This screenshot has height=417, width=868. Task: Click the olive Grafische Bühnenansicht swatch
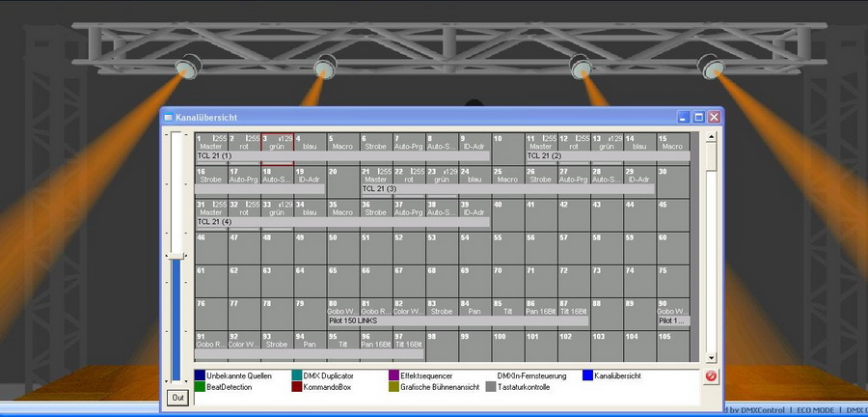click(393, 387)
